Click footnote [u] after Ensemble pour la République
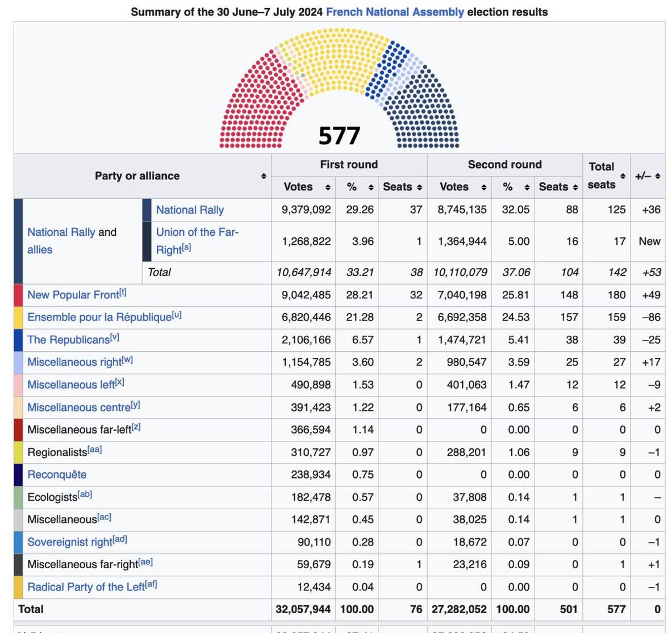Viewport: 672px width, 633px height. click(x=177, y=315)
